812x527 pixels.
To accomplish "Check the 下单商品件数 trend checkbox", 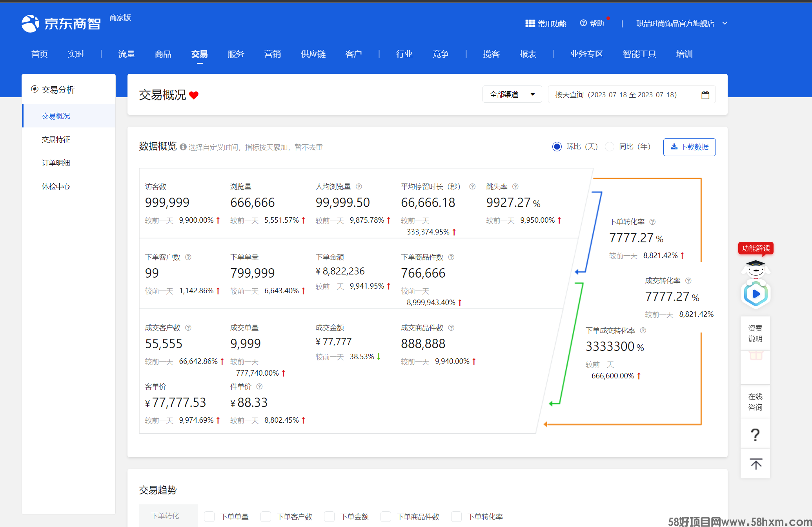I will pos(386,517).
